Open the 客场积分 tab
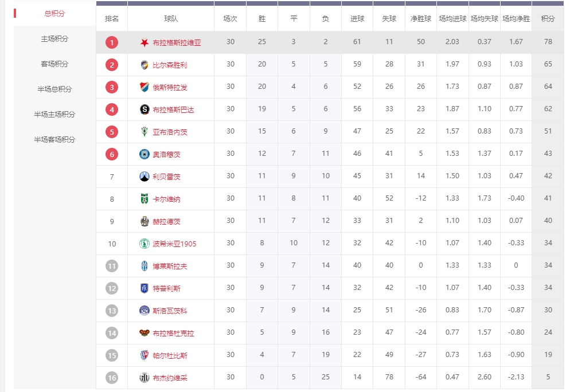 tap(54, 64)
